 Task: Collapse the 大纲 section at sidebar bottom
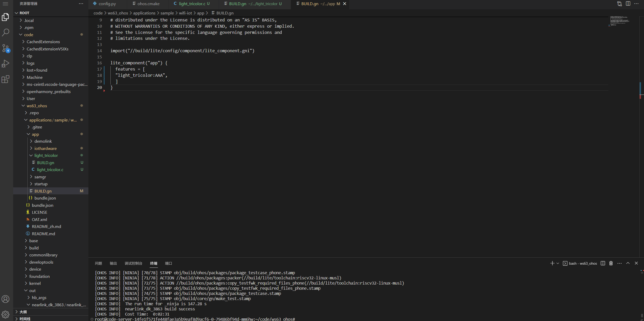tap(23, 312)
